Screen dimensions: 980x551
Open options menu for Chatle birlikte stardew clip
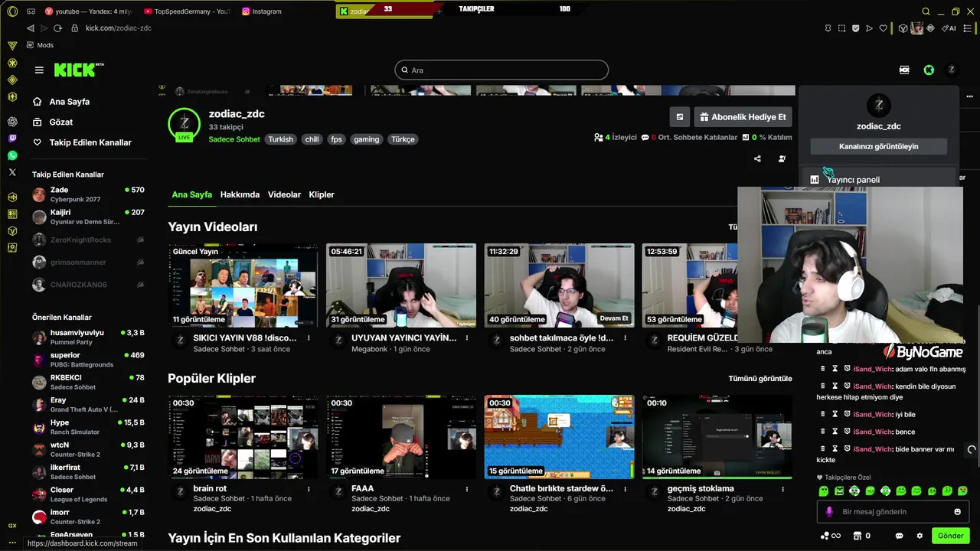pos(625,489)
